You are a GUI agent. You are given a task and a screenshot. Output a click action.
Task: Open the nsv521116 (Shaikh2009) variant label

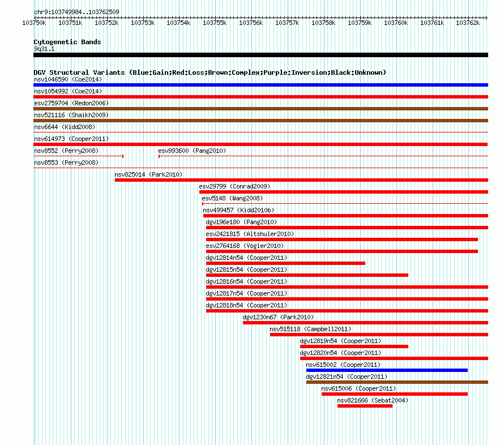click(71, 115)
